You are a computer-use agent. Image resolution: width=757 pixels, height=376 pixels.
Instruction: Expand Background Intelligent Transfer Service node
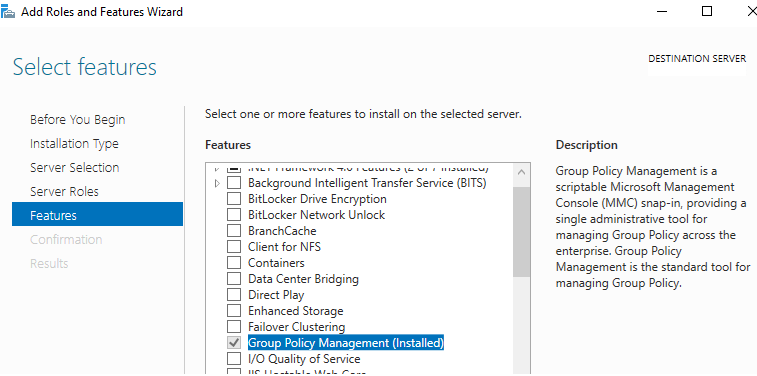[x=217, y=183]
